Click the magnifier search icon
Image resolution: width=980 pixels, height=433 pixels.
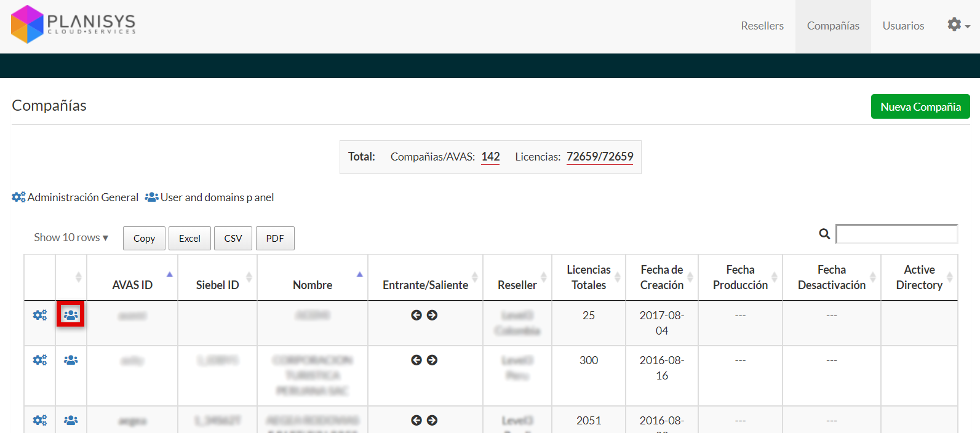[x=824, y=234]
